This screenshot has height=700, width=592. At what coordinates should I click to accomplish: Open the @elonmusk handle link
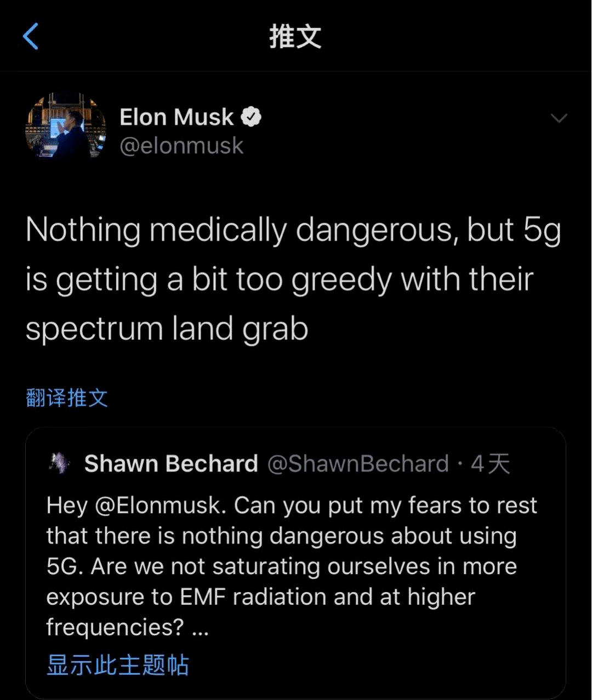pos(181,146)
